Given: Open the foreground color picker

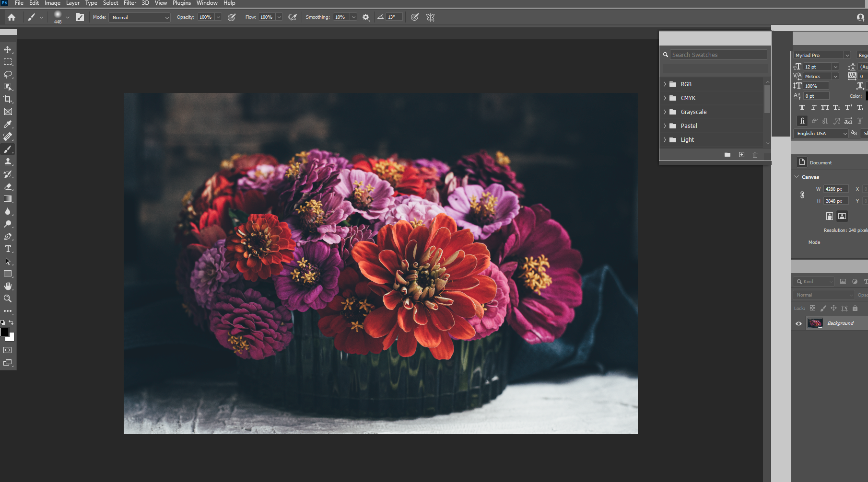Looking at the screenshot, I should 5,332.
